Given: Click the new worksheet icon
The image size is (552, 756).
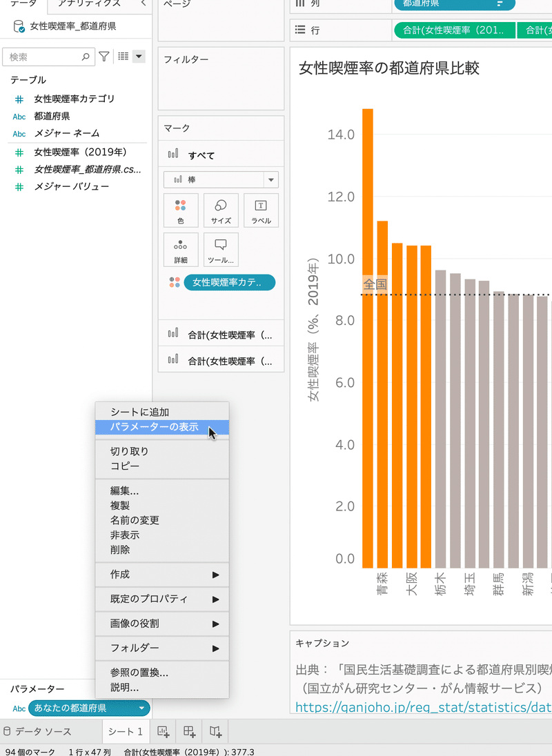Looking at the screenshot, I should click(163, 732).
